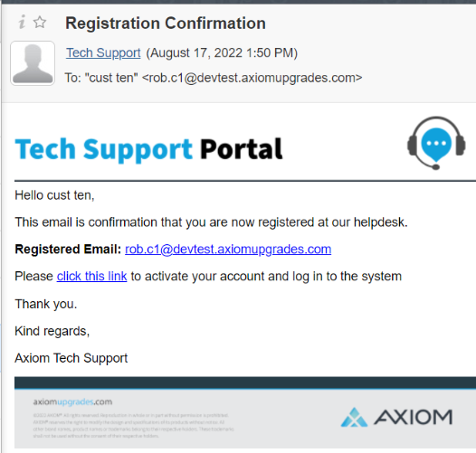Click the AXIOM logo in the footer
Viewport: 476px width, 453px height.
pos(396,417)
